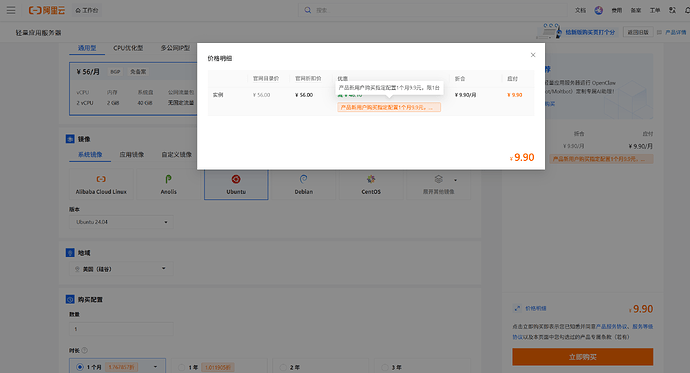Open the 产品详情 product details link
This screenshot has width=690, height=373.
pyautogui.click(x=675, y=32)
